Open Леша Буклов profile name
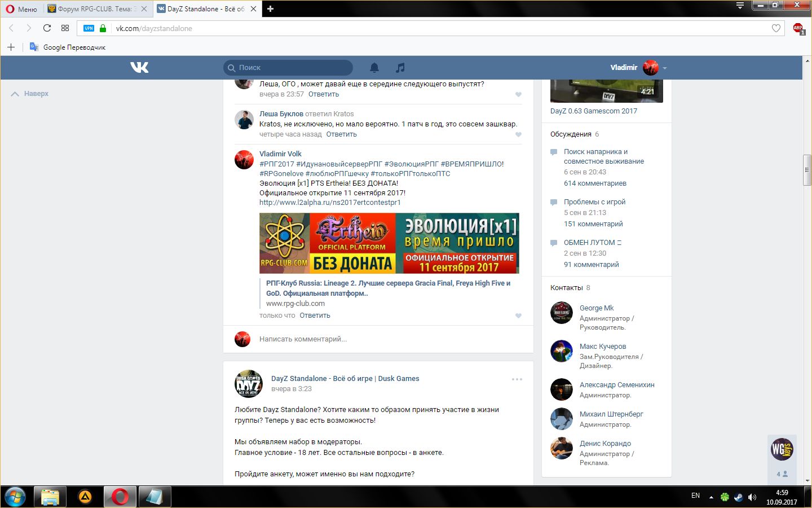The height and width of the screenshot is (508, 812). click(281, 113)
